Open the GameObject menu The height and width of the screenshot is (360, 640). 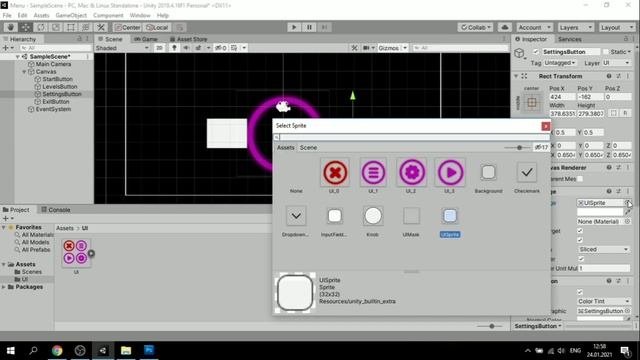tap(71, 16)
